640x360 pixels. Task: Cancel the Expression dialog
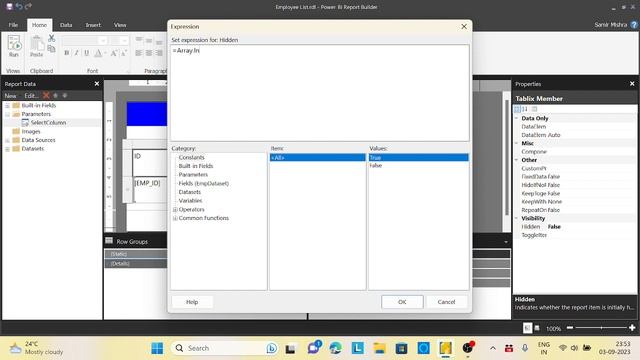click(x=446, y=302)
